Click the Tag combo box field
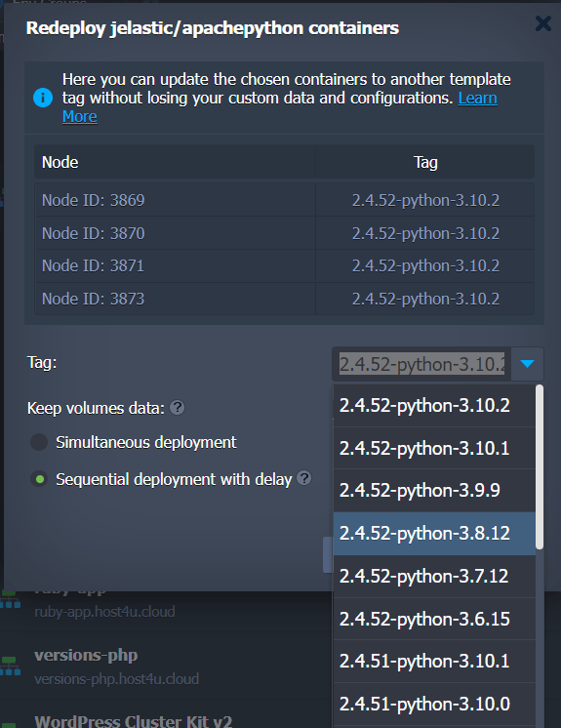The width and height of the screenshot is (561, 728). click(421, 364)
